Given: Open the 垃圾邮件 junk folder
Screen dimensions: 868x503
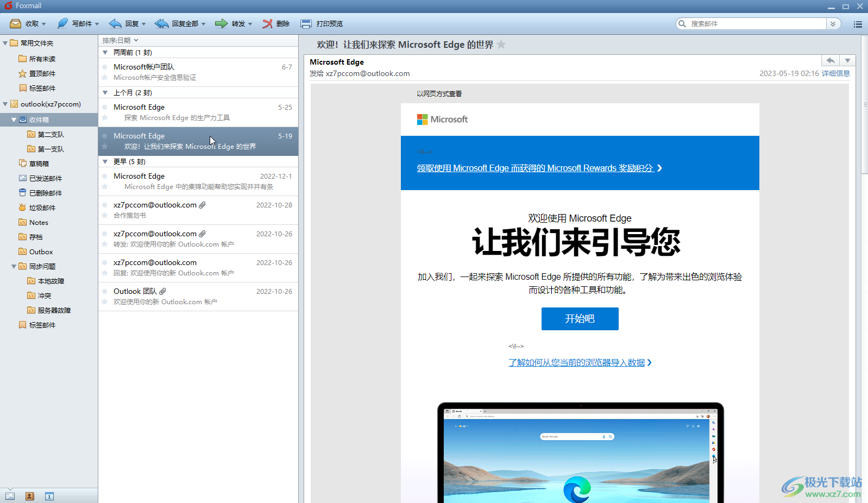Looking at the screenshot, I should (37, 208).
